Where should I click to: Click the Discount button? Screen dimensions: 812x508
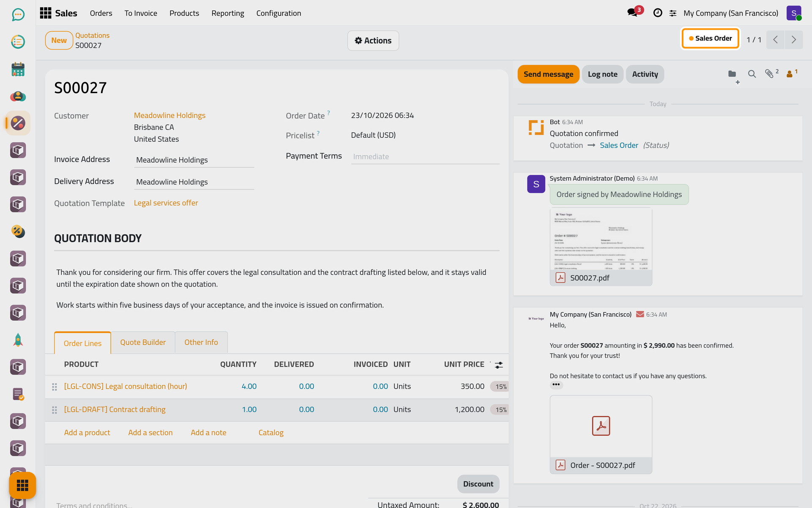click(x=478, y=484)
